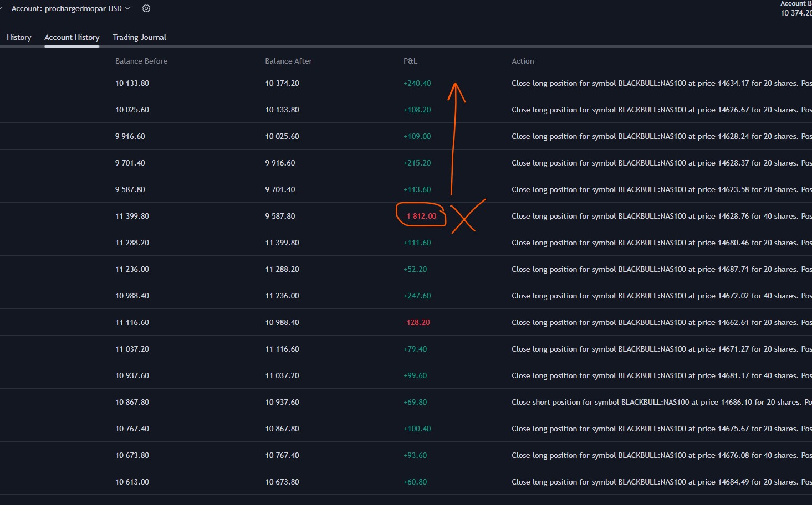Viewport: 812px width, 505px height.
Task: Open the account settings gear icon
Action: [146, 8]
